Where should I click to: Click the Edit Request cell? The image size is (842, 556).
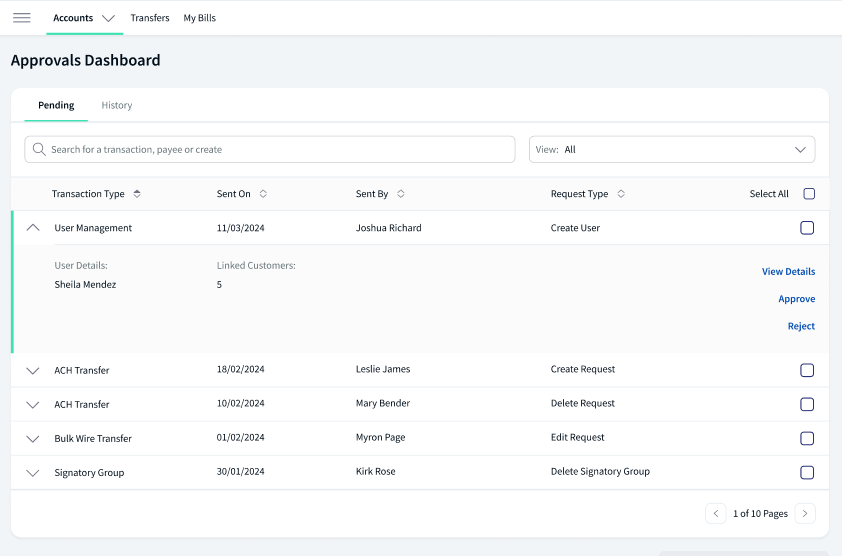[x=577, y=437]
